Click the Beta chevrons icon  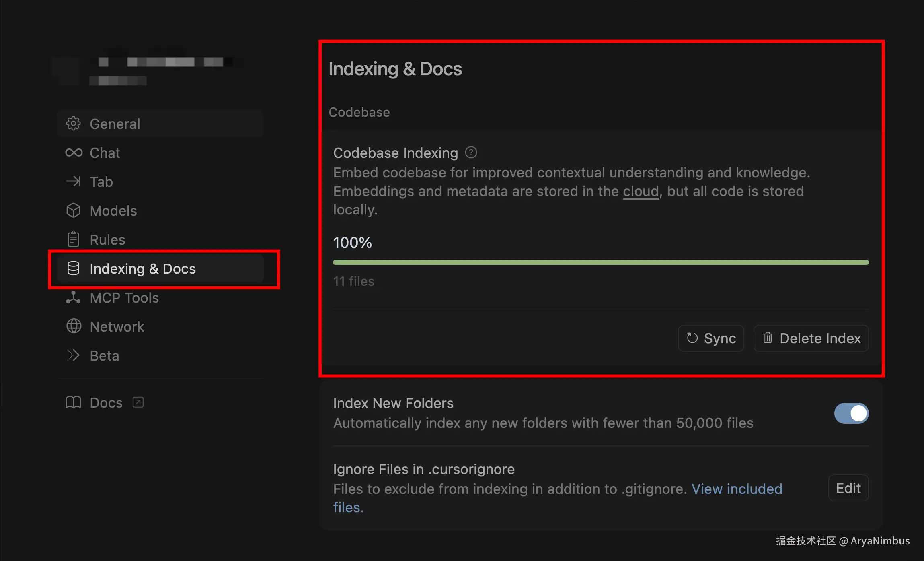73,355
